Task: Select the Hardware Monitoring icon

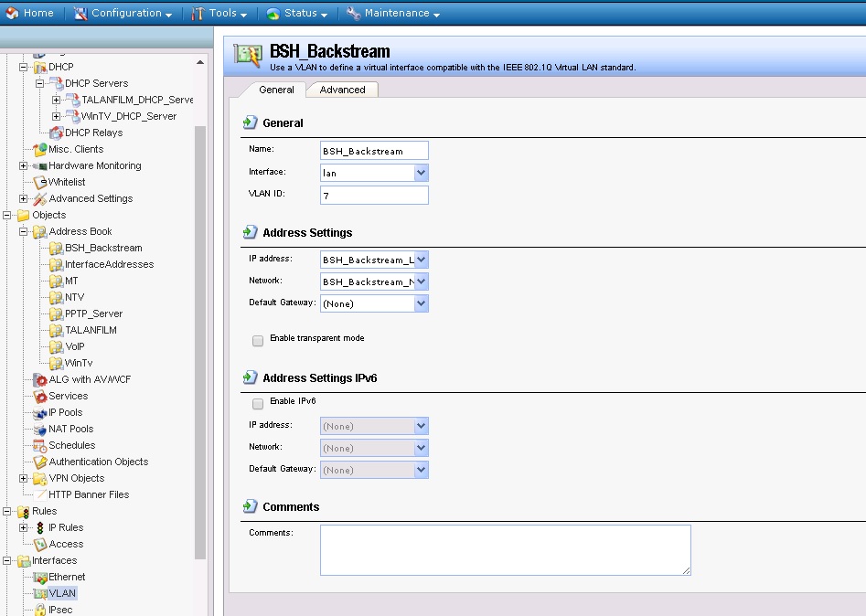Action: [x=40, y=166]
